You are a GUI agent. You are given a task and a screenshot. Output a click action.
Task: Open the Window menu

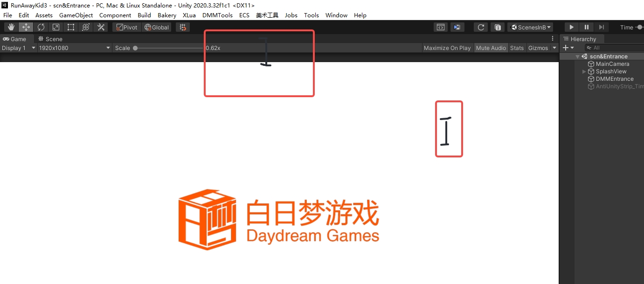336,15
